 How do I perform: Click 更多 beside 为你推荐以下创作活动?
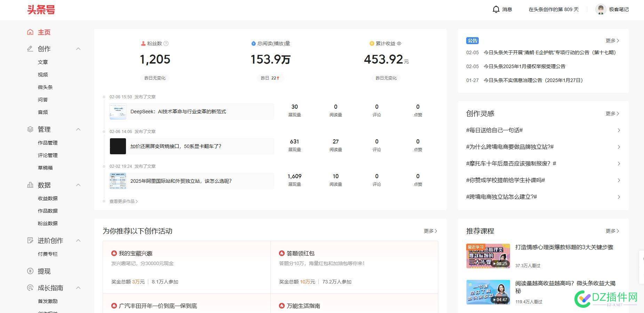click(x=430, y=231)
